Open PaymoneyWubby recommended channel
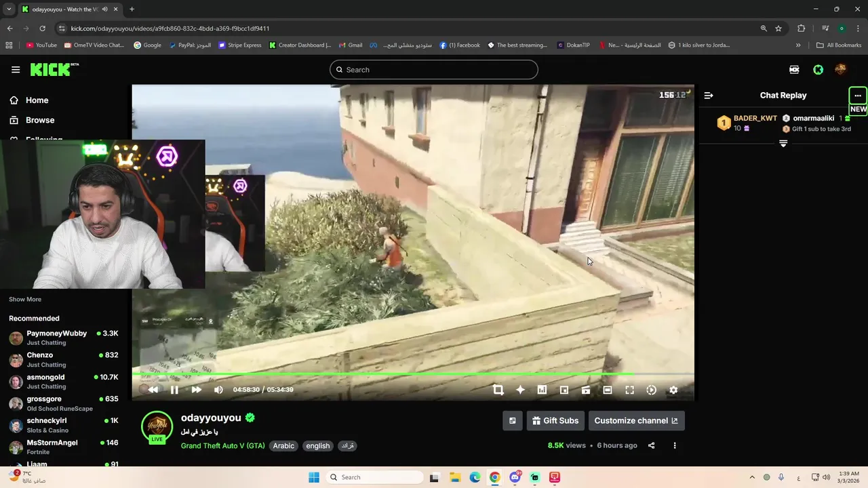Screen dimensions: 868x488 (64, 338)
